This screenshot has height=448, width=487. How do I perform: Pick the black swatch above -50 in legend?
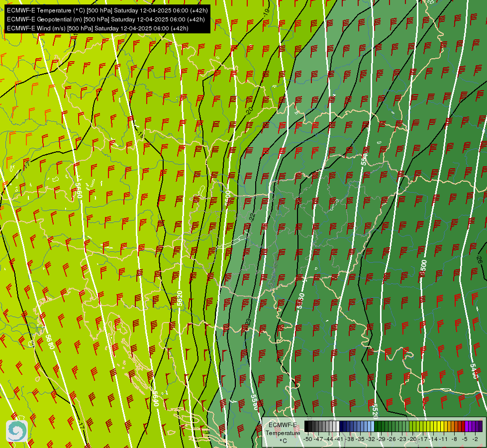coord(306,426)
